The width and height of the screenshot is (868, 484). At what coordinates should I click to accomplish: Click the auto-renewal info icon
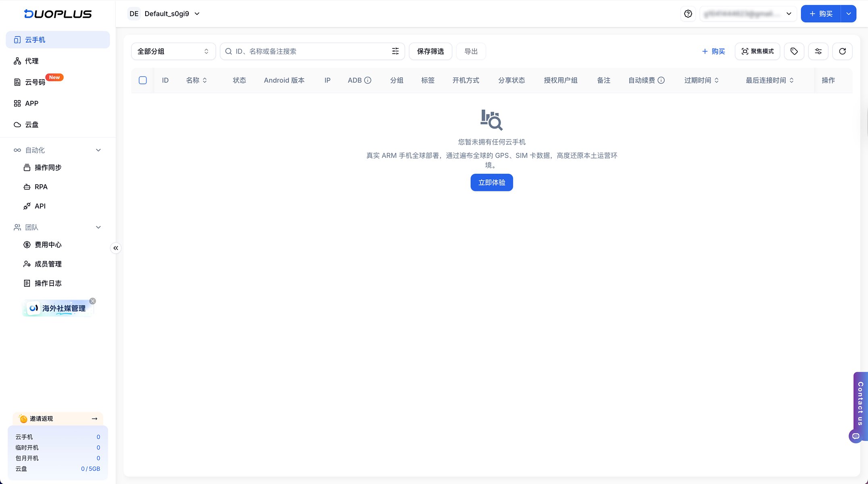[661, 80]
